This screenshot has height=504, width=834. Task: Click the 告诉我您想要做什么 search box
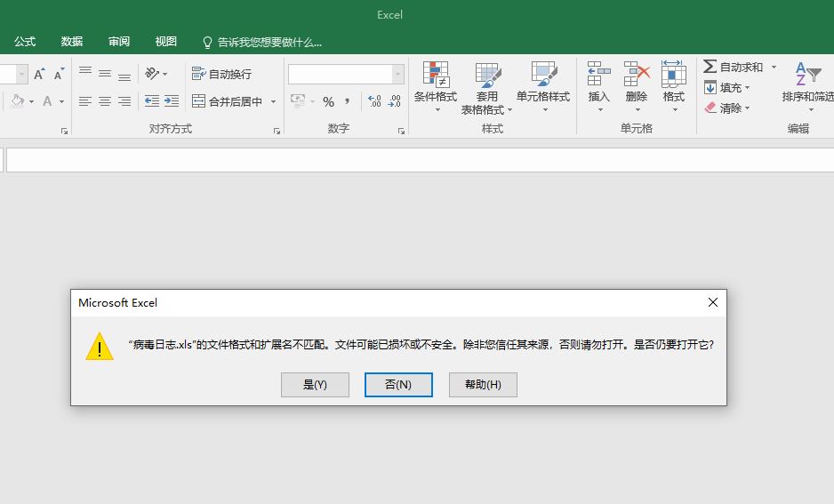point(262,42)
